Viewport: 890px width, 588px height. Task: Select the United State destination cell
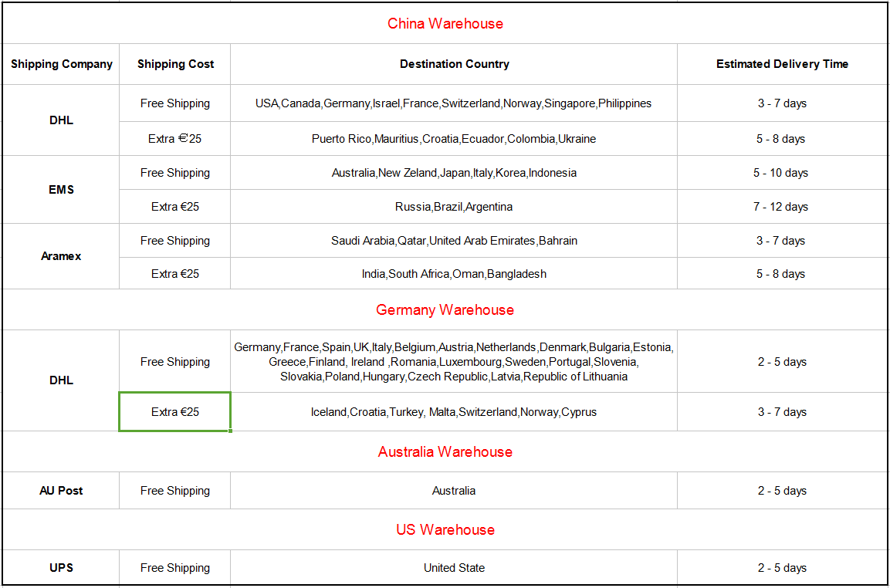(x=454, y=568)
